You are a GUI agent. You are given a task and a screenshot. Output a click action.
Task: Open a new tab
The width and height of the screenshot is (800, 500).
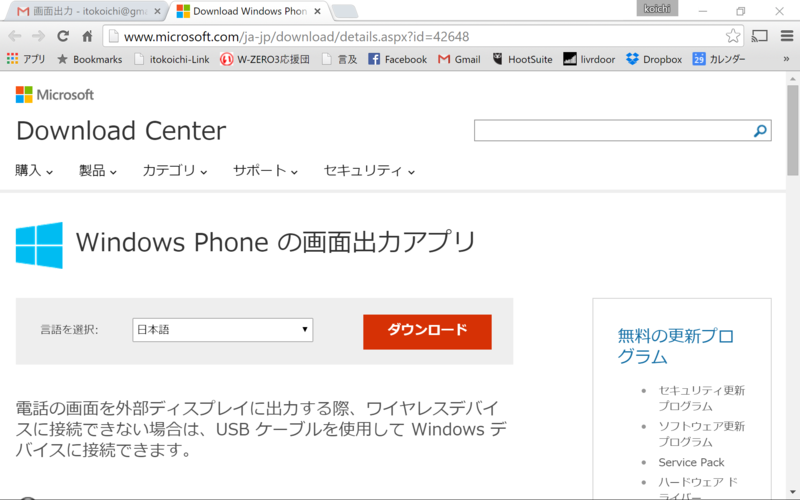[345, 11]
